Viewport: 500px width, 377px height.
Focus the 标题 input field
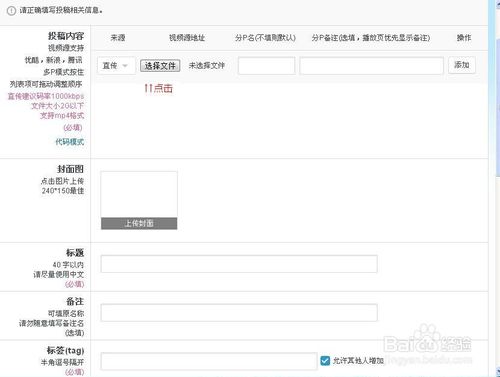(x=239, y=264)
